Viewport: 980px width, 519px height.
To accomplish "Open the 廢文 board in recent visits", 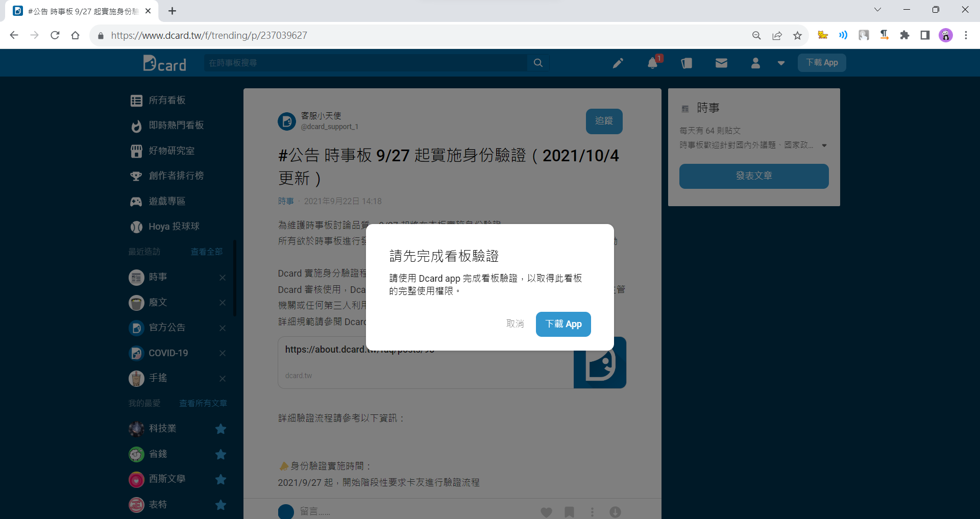I will pos(148,303).
